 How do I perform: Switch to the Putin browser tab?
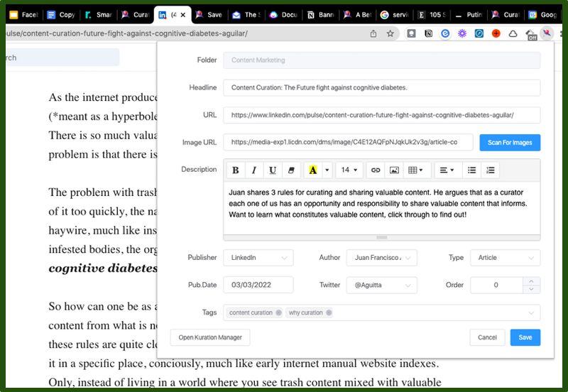tap(469, 15)
